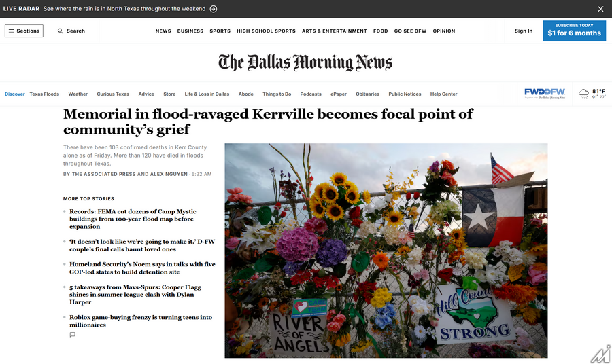This screenshot has height=364, width=612.
Task: Select the Texas Floods topic
Action: pos(44,94)
